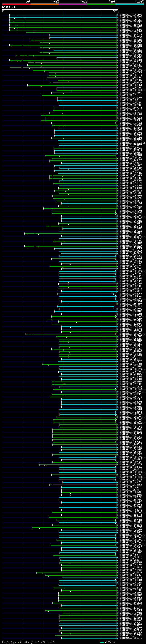Screen dimensions: 146x644
Task: Click the green ~80% identity legend bar
Action: coord(101,4)
